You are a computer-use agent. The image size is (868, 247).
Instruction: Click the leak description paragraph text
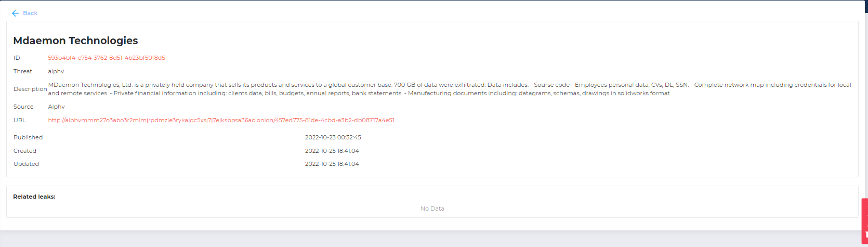point(450,89)
